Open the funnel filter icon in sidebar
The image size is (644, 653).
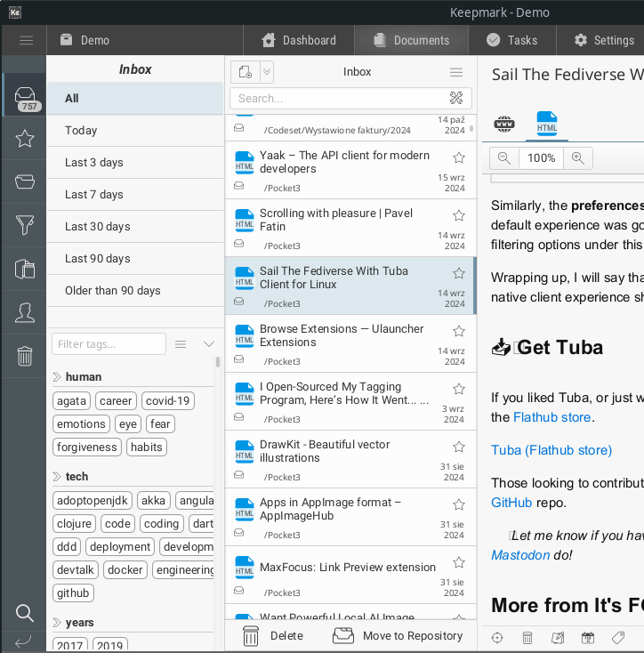(x=24, y=226)
